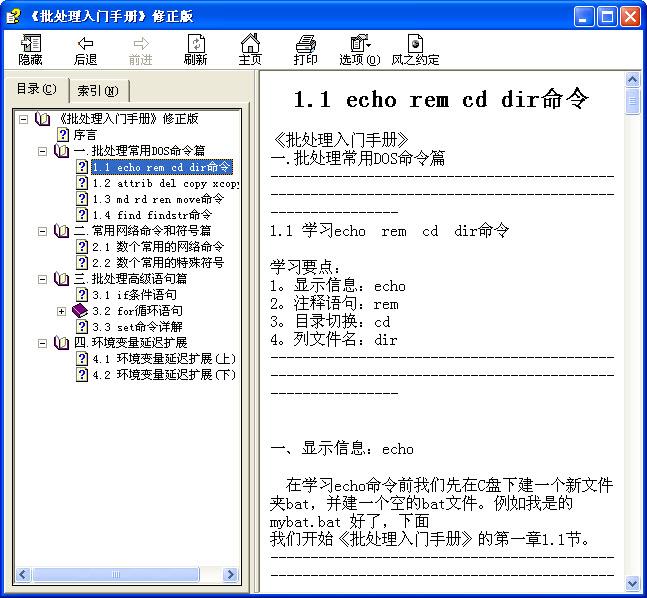
Task: Open topic 4.2 环境变量延迟扩展(下)
Action: coord(164,375)
